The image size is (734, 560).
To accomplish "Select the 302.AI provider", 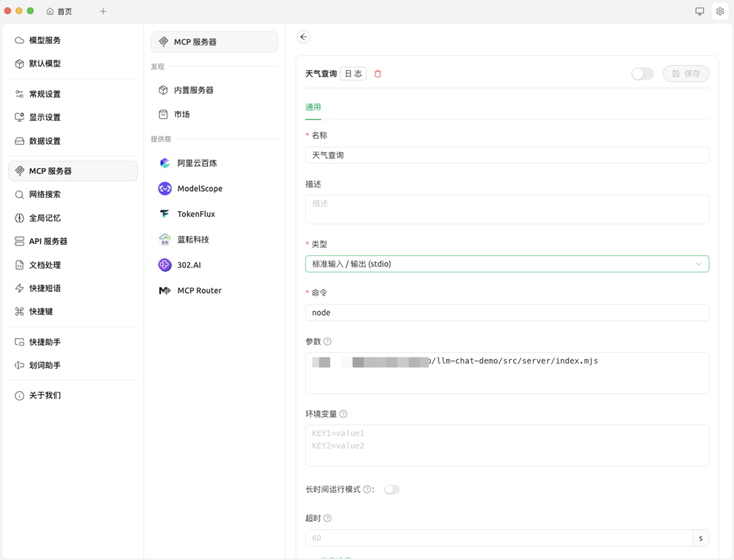I will (x=188, y=265).
